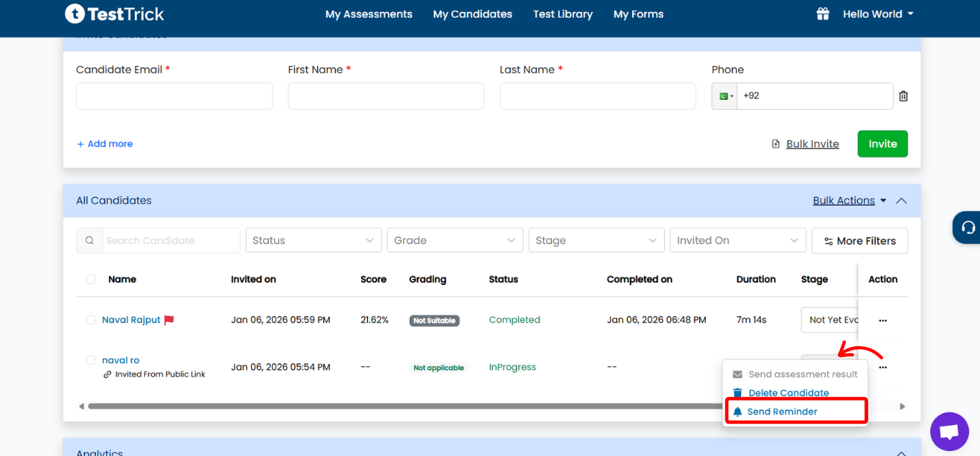Screen dimensions: 980x456
Task: Check the naval ro row checkbox
Action: [91, 360]
